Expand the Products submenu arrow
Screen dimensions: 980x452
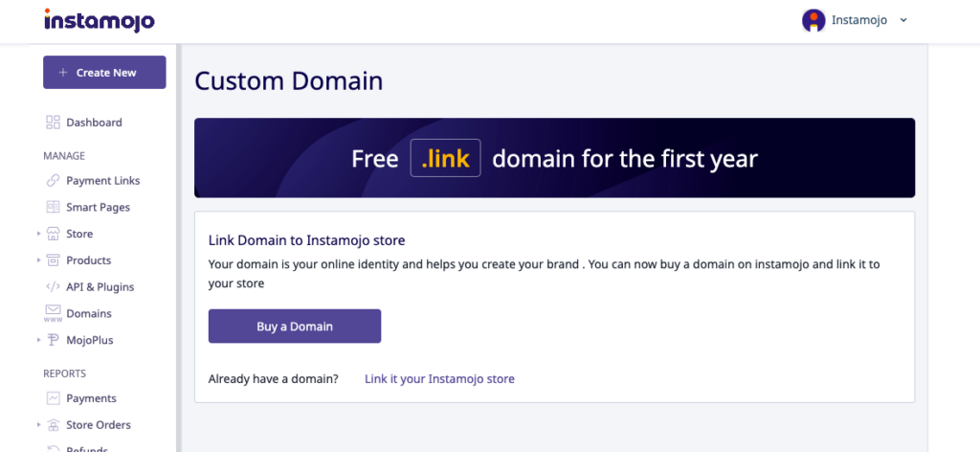38,260
